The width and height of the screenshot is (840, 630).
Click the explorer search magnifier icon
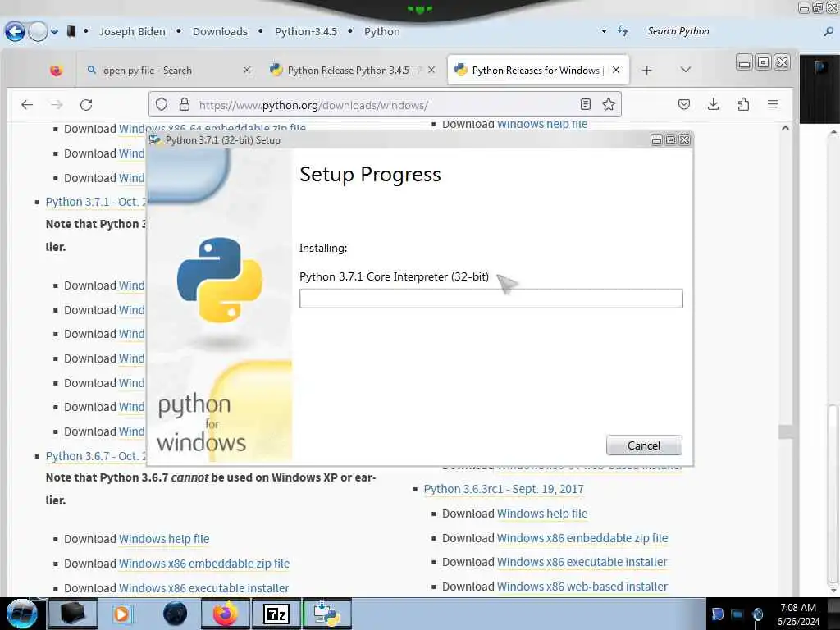click(829, 32)
